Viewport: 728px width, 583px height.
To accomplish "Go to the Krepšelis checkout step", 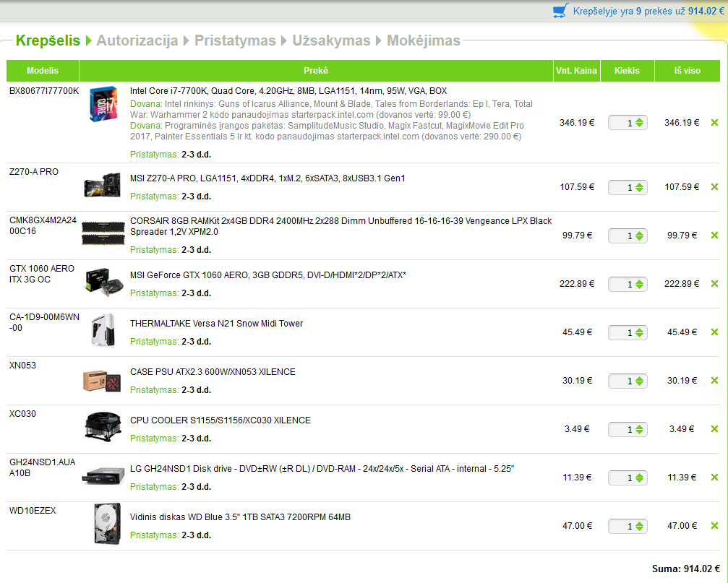I will pyautogui.click(x=48, y=40).
